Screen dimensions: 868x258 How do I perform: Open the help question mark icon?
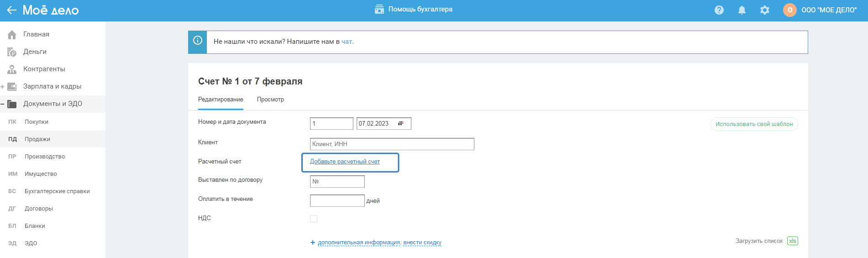click(x=719, y=10)
